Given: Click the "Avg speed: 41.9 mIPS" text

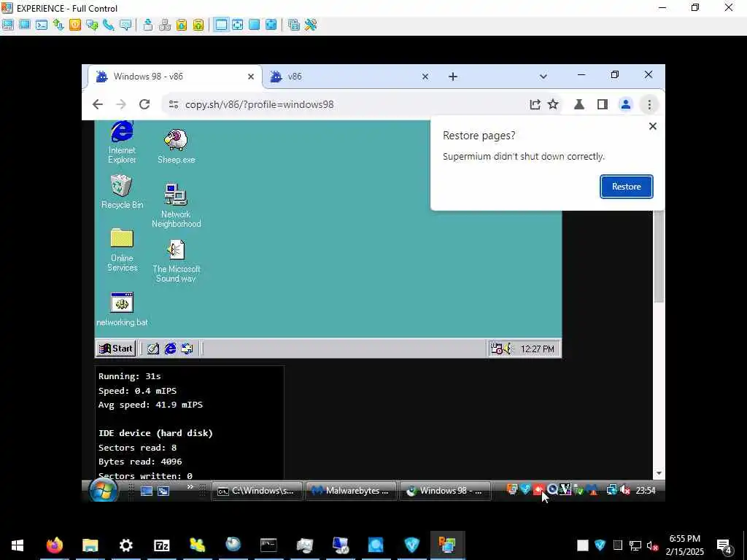Looking at the screenshot, I should coord(150,405).
